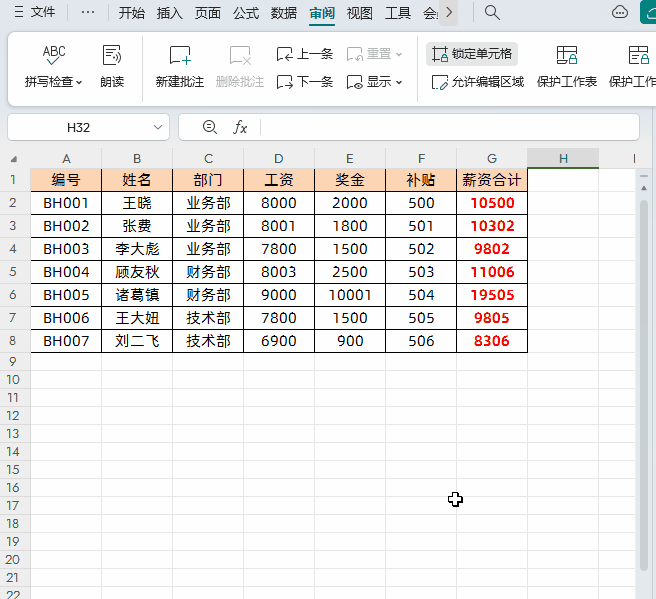
Task: Select the 补贴 header cell
Action: coord(421,180)
